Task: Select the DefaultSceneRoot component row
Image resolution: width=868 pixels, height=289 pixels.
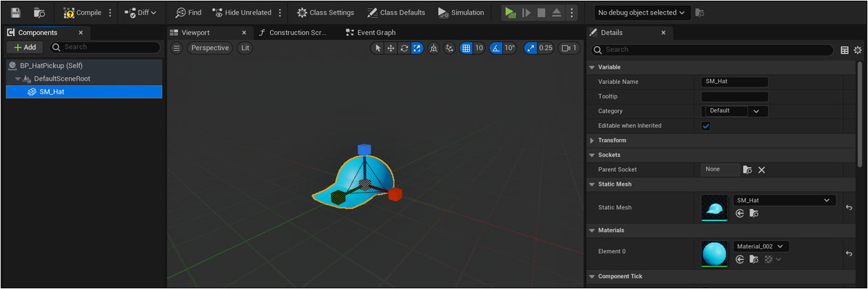Action: [x=84, y=78]
